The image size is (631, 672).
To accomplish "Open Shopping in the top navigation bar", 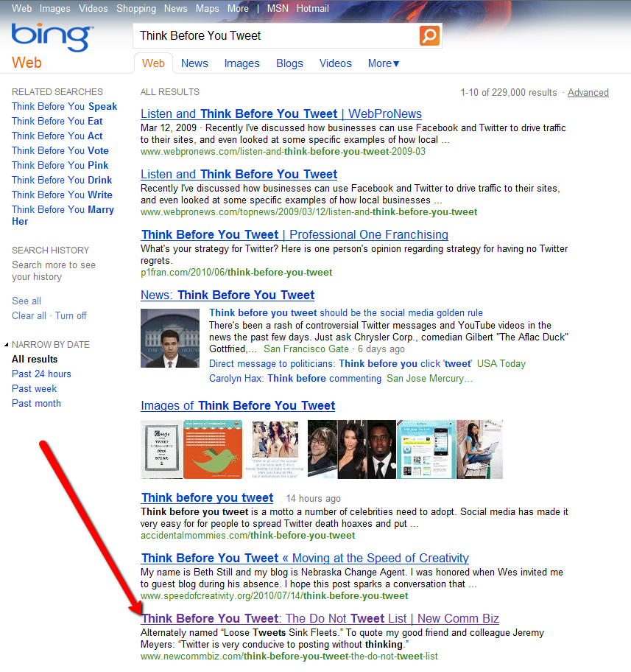I will (x=136, y=8).
